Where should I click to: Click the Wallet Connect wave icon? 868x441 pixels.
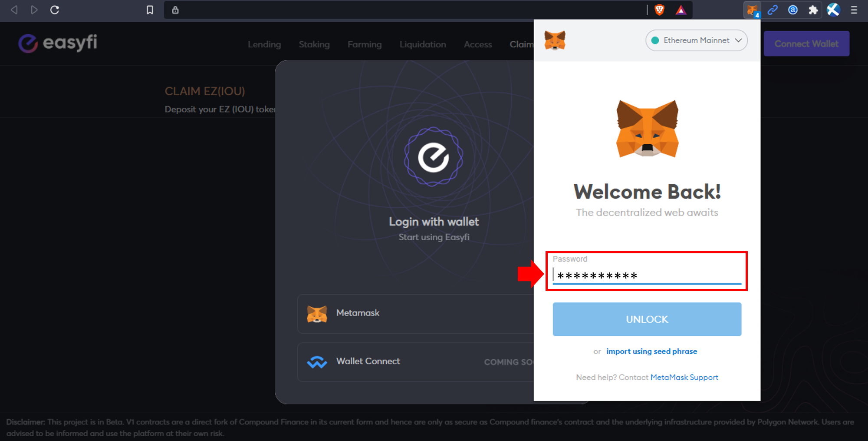[317, 361]
